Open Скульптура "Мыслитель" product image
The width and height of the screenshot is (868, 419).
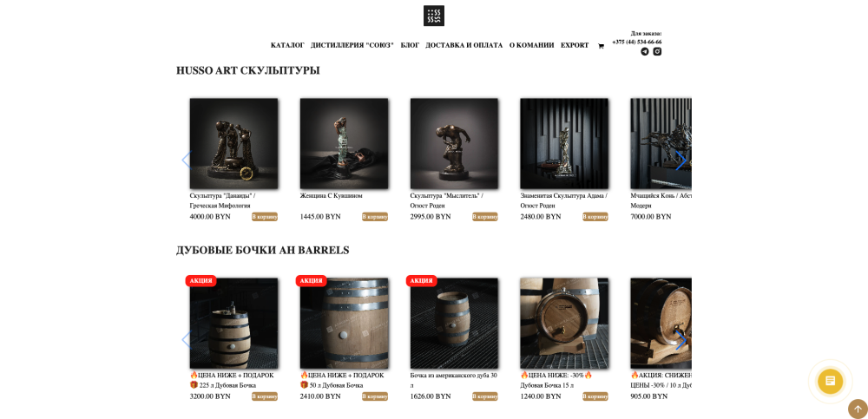pos(454,144)
